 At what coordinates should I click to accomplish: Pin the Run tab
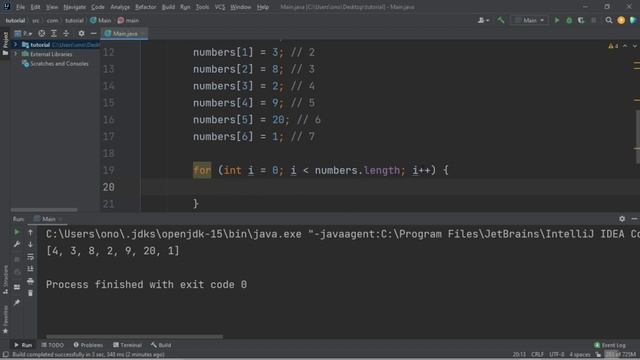17,302
